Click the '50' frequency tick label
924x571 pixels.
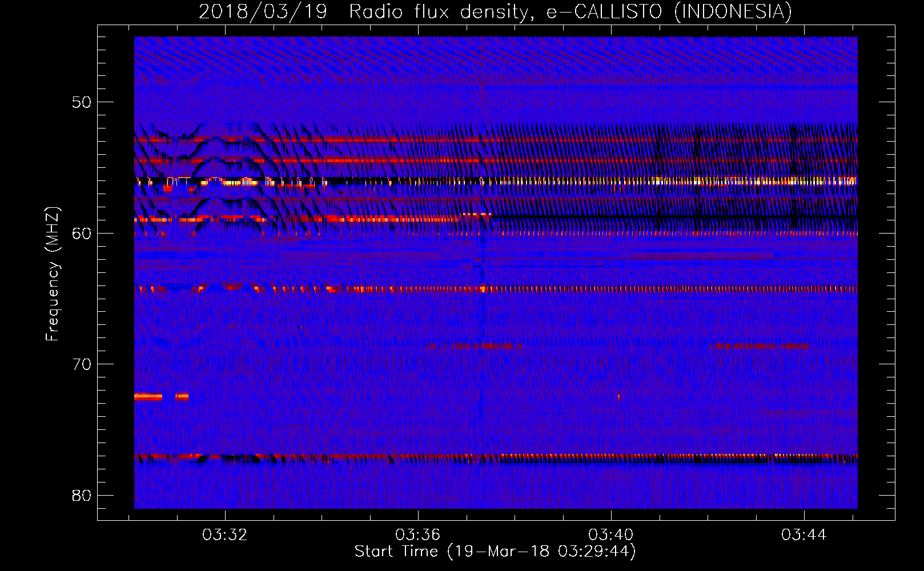82,102
